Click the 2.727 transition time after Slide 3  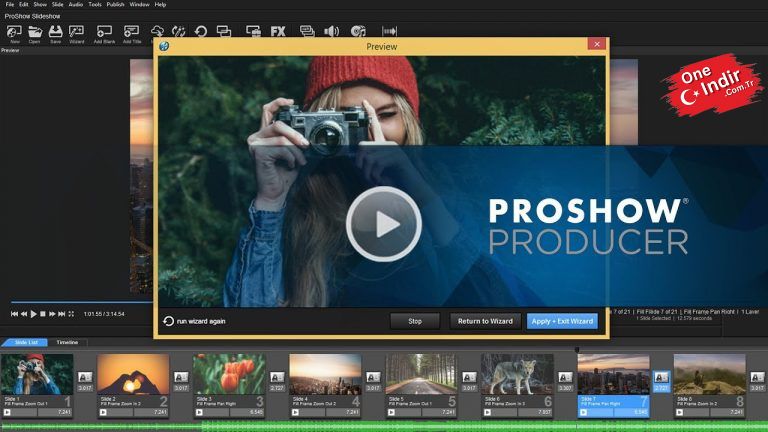(x=277, y=388)
